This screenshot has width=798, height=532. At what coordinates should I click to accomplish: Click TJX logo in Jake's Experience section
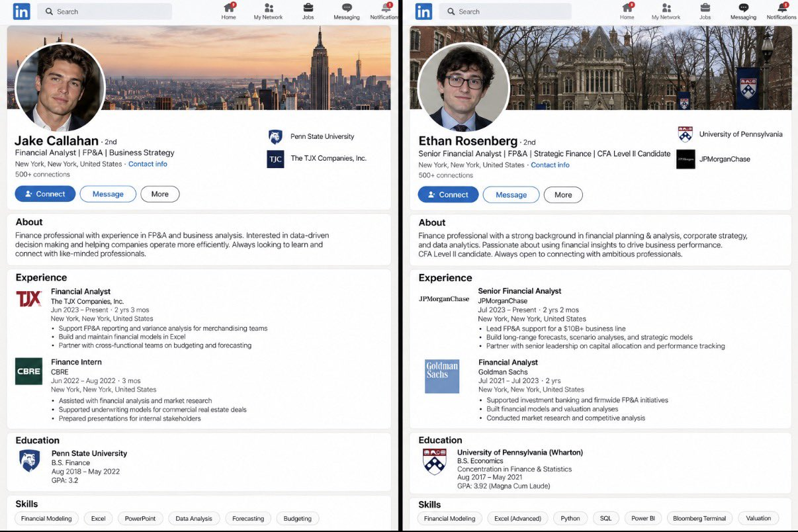click(29, 298)
